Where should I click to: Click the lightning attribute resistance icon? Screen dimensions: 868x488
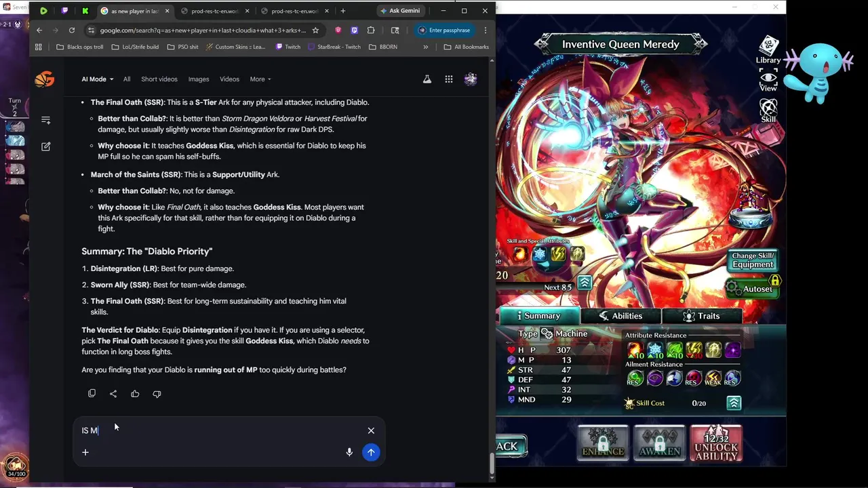pyautogui.click(x=694, y=350)
